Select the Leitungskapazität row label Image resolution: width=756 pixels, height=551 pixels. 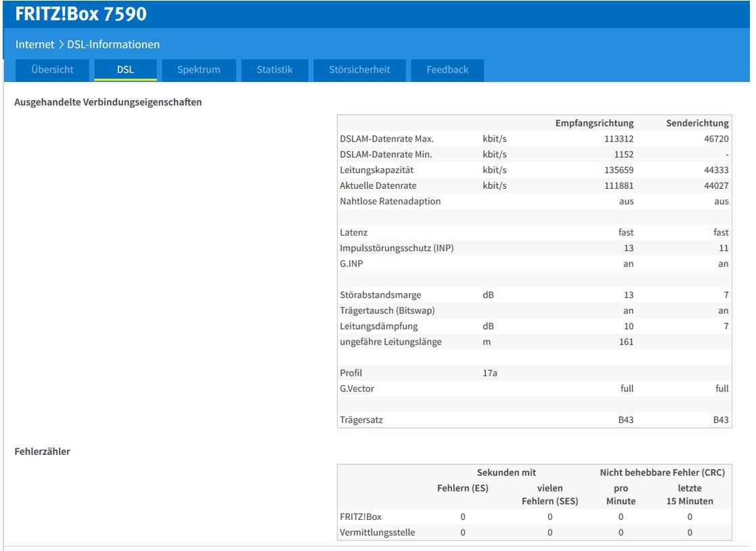point(376,170)
